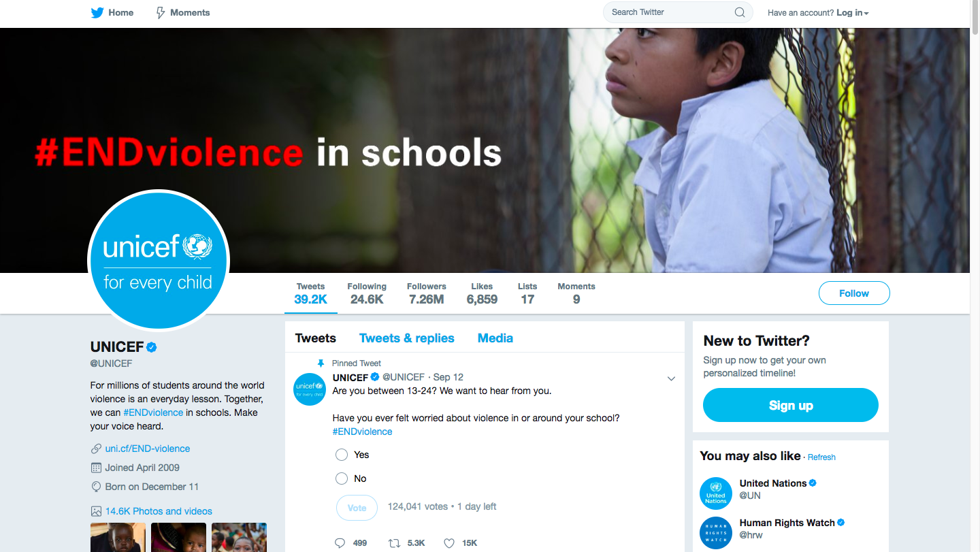Follow the UNICEF account
The image size is (980, 552).
tap(854, 293)
